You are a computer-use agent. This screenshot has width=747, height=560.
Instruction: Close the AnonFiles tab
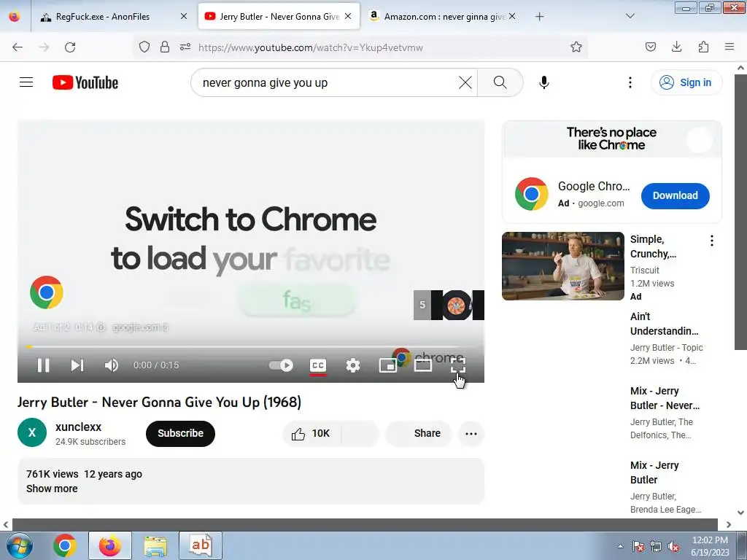tap(183, 16)
